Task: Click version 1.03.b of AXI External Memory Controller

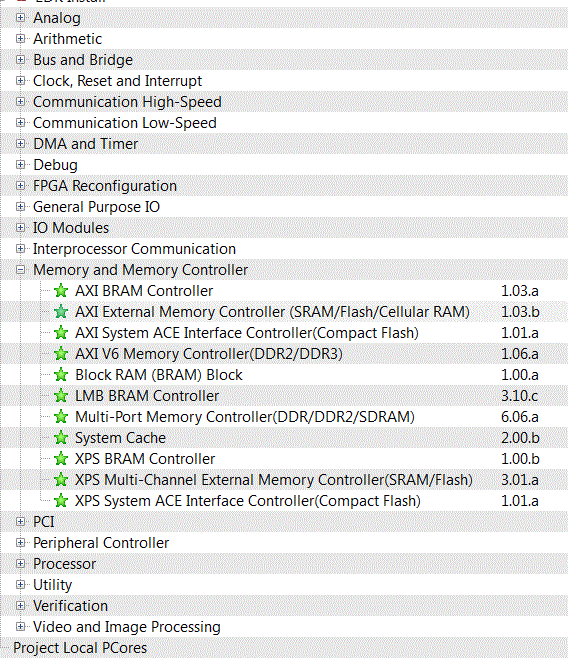Action: tap(520, 312)
